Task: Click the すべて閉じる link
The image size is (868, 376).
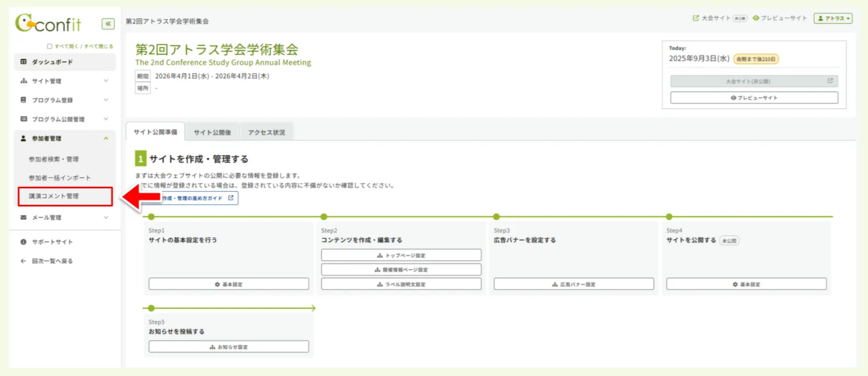Action: click(98, 47)
